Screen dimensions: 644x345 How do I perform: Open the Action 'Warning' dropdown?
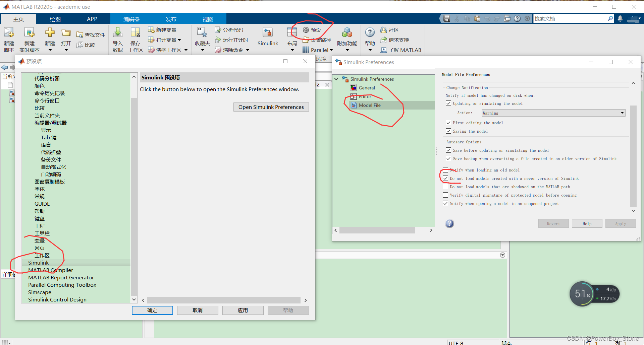(x=553, y=113)
